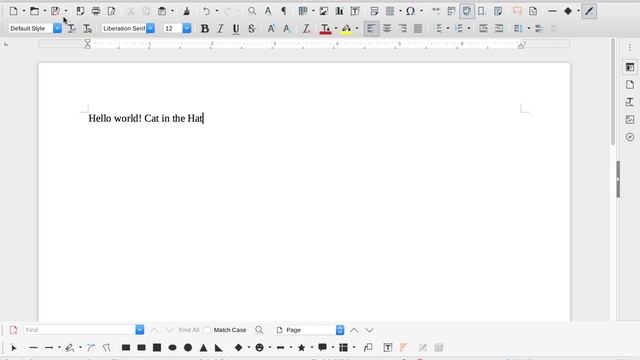
Task: Go to next page arrow
Action: point(369,330)
